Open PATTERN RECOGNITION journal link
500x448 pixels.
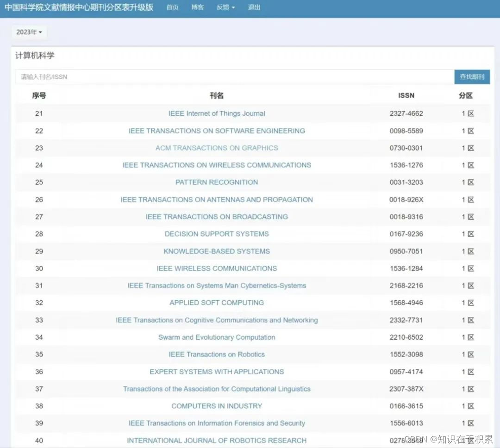click(217, 182)
